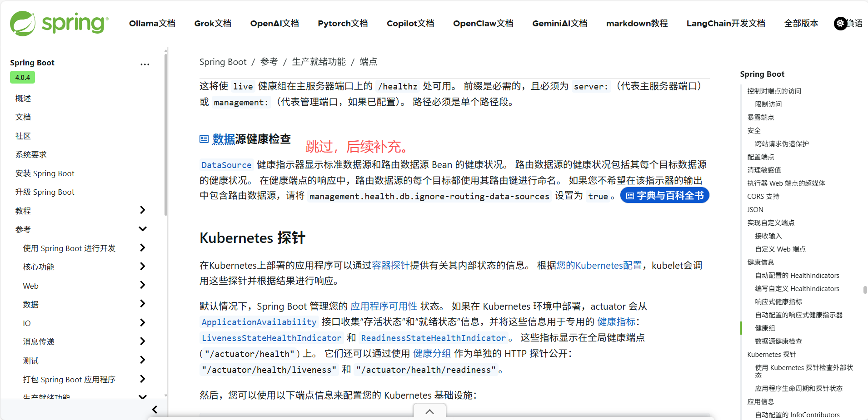
Task: Open the OpenAI文档 menu item
Action: click(x=274, y=24)
